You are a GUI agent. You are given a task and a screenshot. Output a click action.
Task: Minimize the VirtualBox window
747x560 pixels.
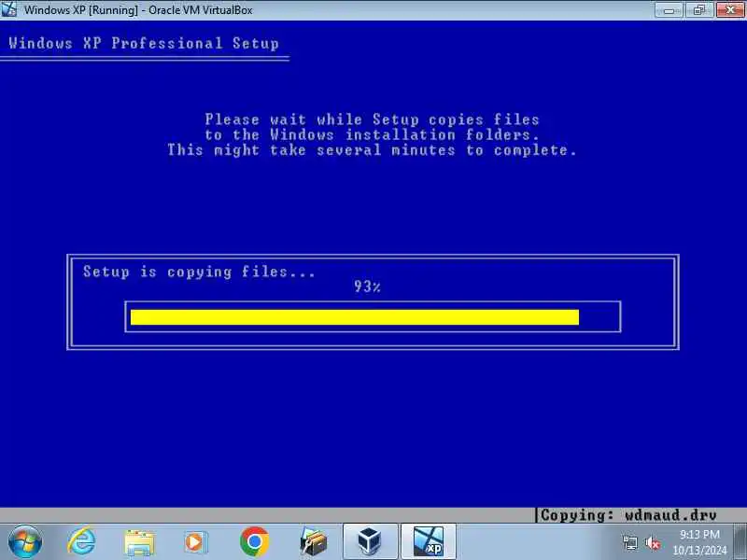pyautogui.click(x=669, y=9)
